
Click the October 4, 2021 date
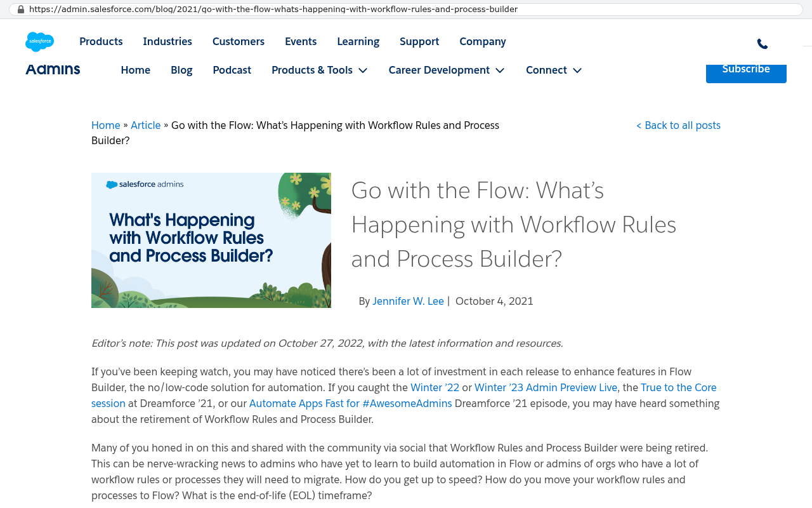click(494, 302)
